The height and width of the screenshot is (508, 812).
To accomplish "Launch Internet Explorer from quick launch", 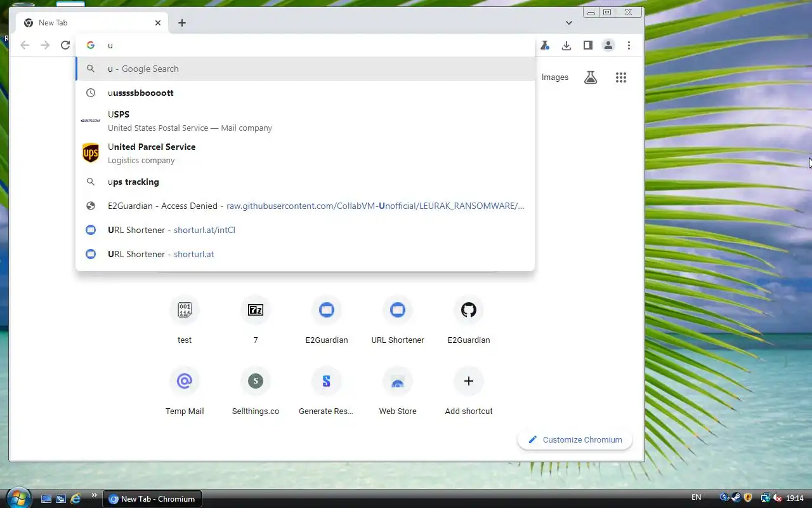I will pos(75,499).
